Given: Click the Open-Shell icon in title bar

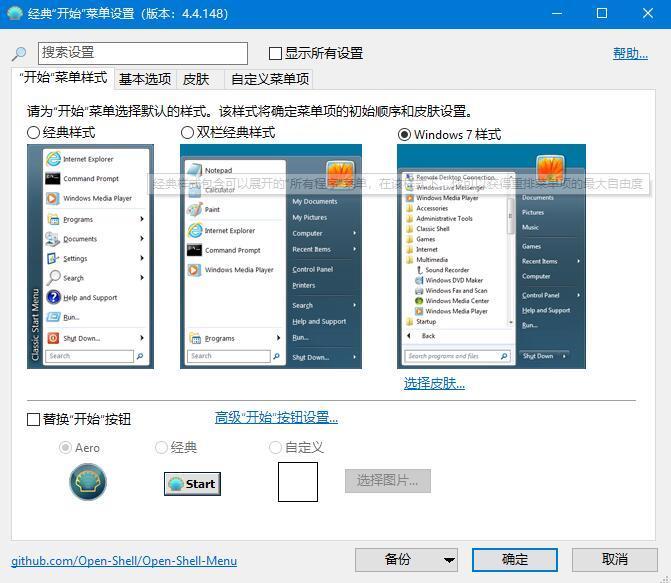Looking at the screenshot, I should coord(15,14).
